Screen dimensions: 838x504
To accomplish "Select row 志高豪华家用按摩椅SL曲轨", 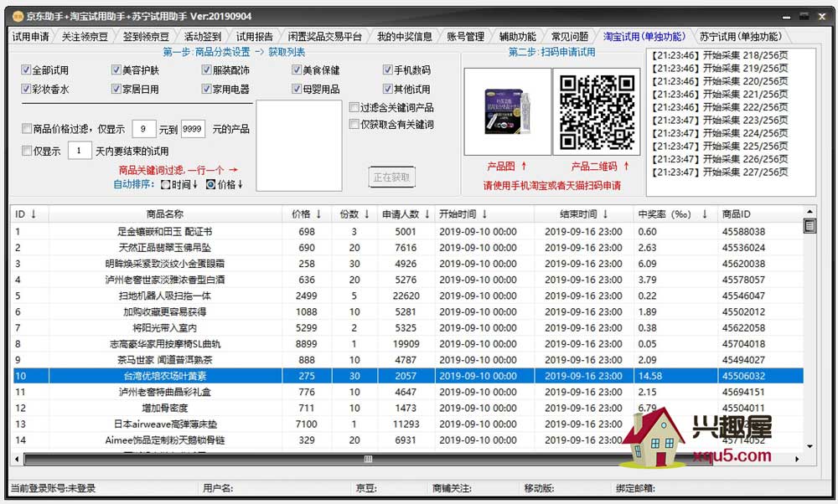I will 408,344.
